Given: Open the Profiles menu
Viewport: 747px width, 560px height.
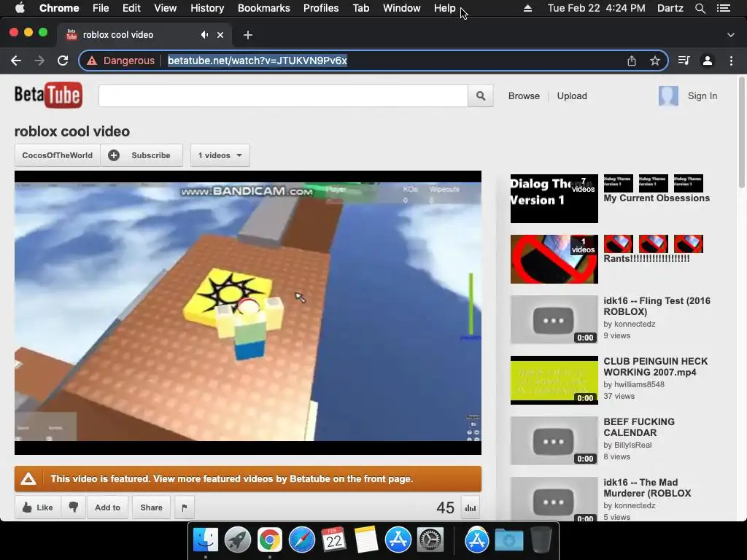Looking at the screenshot, I should point(321,8).
